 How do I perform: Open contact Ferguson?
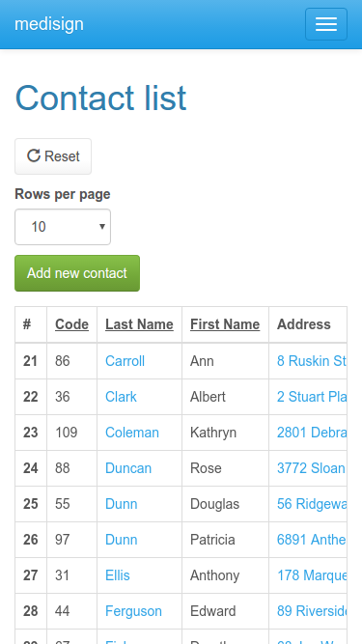pyautogui.click(x=133, y=611)
